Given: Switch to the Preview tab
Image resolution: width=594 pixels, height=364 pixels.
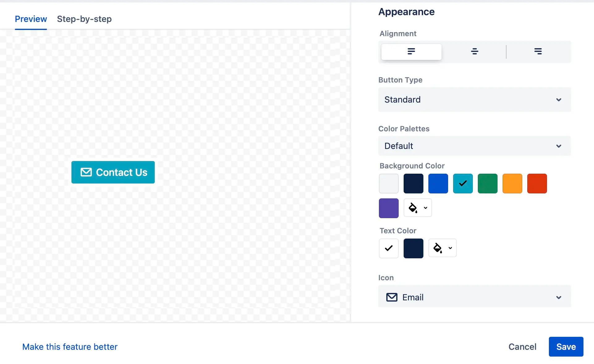Looking at the screenshot, I should (31, 19).
